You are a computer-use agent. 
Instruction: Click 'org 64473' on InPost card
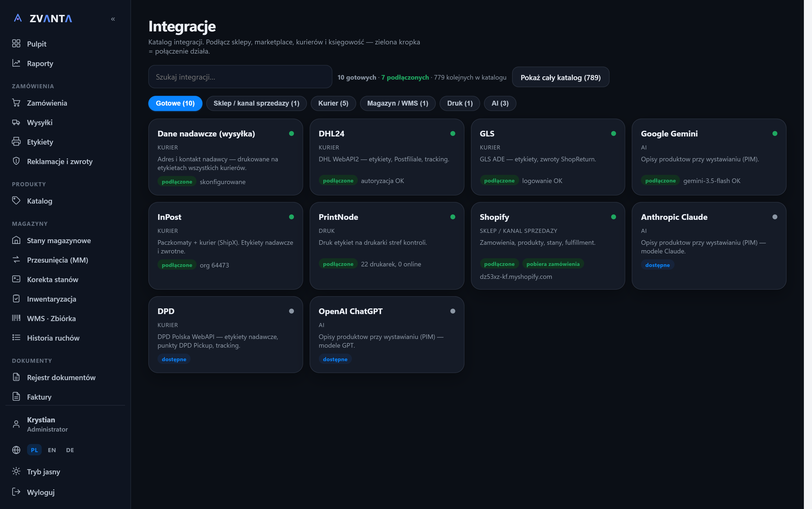coord(214,265)
